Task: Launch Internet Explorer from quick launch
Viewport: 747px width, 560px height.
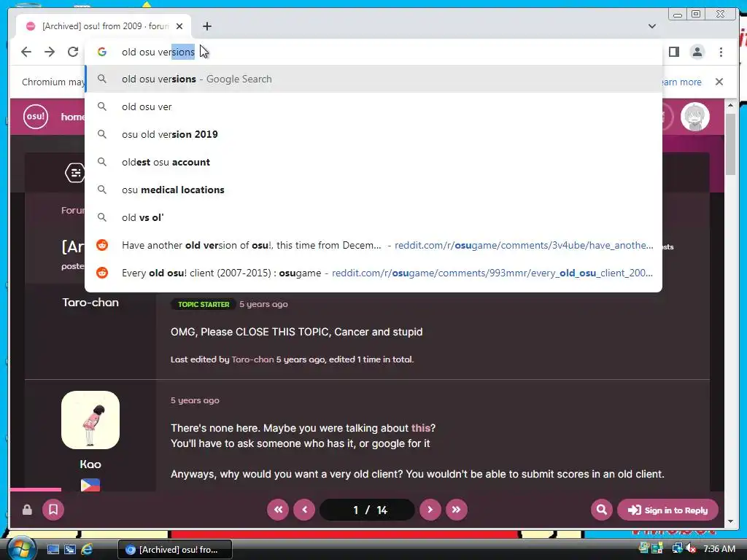Action: [87, 550]
